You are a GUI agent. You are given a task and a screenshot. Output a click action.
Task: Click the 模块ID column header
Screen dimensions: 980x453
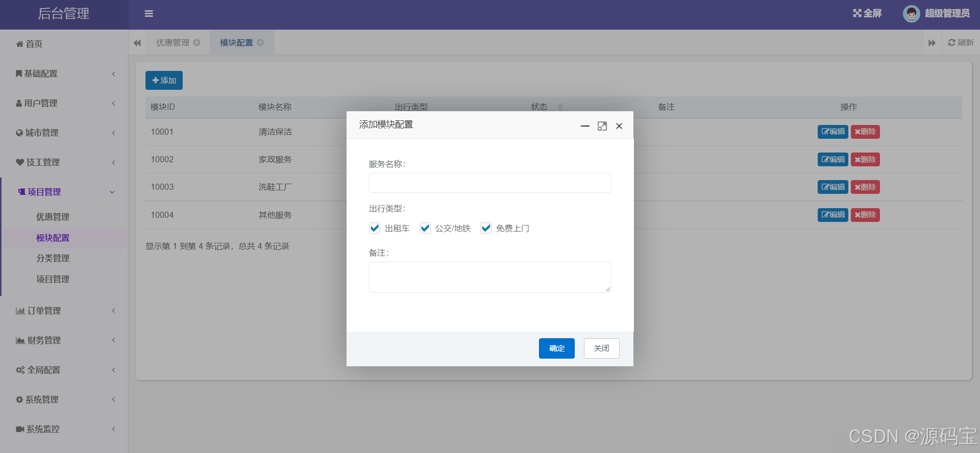163,107
